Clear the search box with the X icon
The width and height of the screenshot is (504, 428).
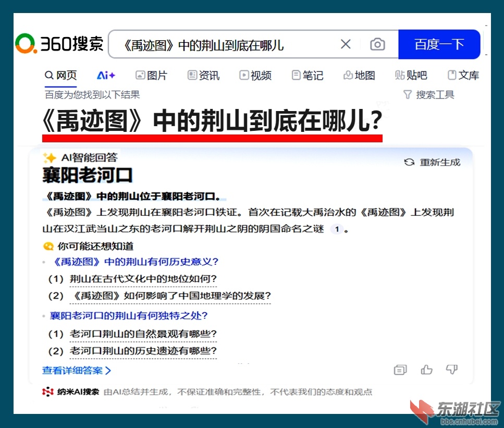point(346,44)
